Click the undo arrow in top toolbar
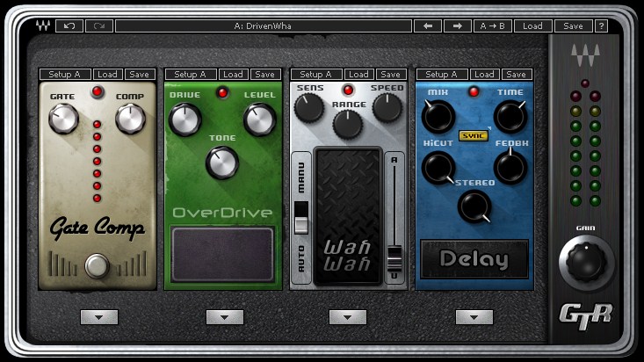Viewport: 644px width, 362px height. (x=69, y=26)
